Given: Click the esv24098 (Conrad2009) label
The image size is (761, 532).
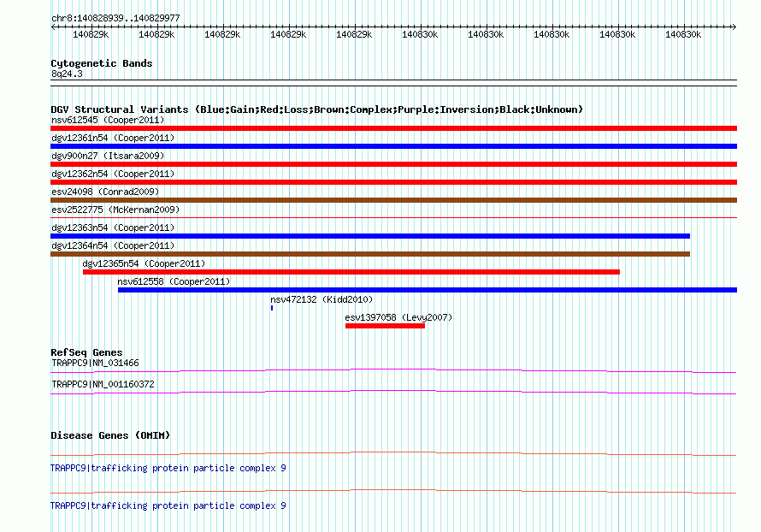Looking at the screenshot, I should (105, 192).
